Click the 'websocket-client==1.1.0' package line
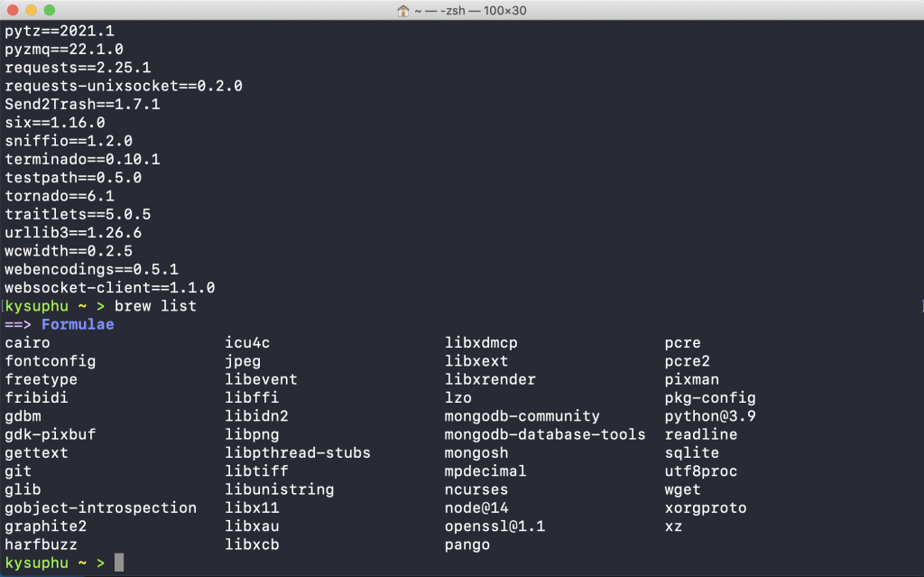924x577 pixels. point(110,288)
